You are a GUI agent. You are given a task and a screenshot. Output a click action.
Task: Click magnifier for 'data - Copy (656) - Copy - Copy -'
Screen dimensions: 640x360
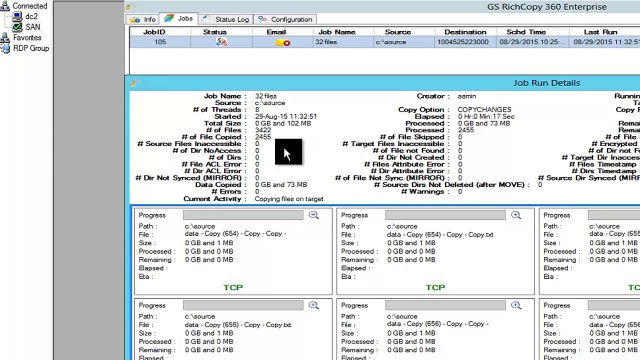click(516, 305)
